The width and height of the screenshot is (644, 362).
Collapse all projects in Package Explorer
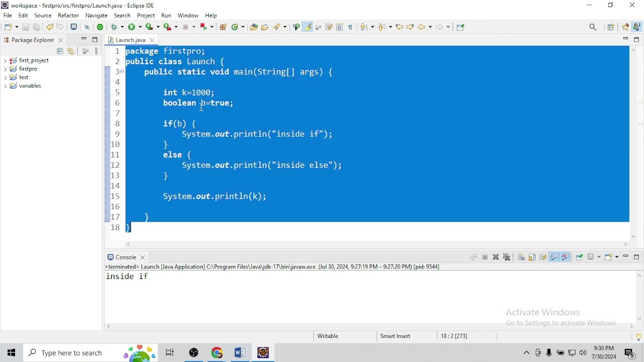(60, 51)
